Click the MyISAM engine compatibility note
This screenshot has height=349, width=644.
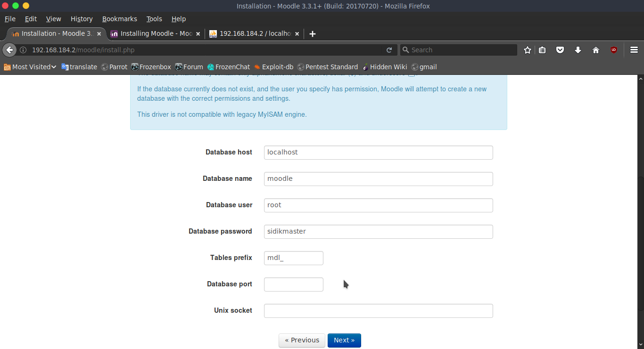pos(222,114)
